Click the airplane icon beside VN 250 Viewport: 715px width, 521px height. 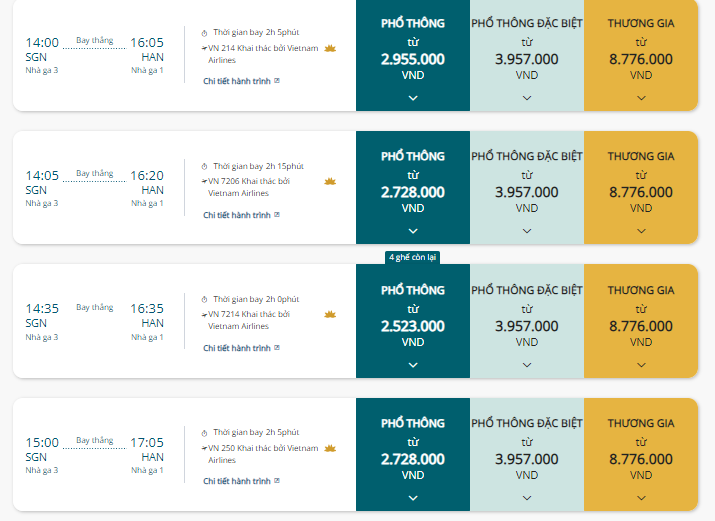[204, 448]
